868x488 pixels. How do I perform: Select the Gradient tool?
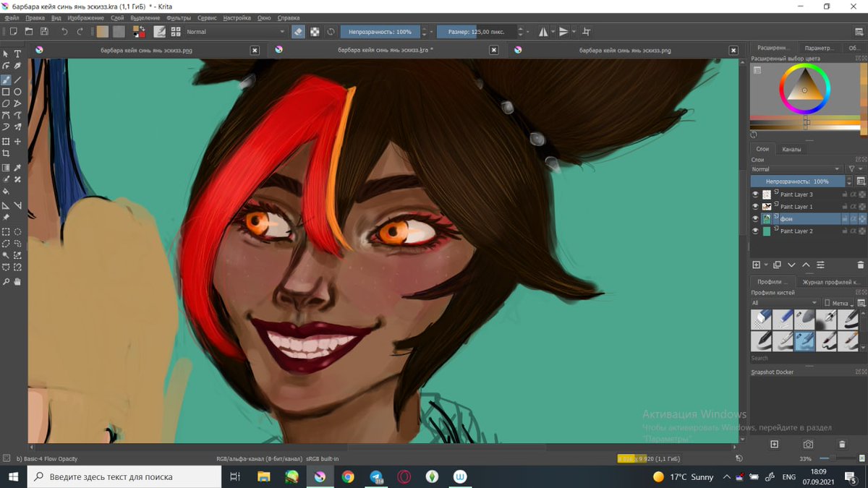(6, 167)
